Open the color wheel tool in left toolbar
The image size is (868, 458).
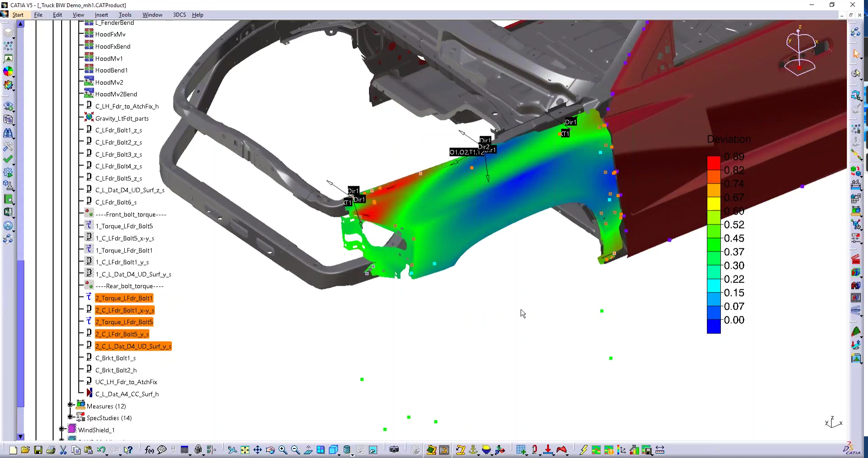[x=8, y=72]
